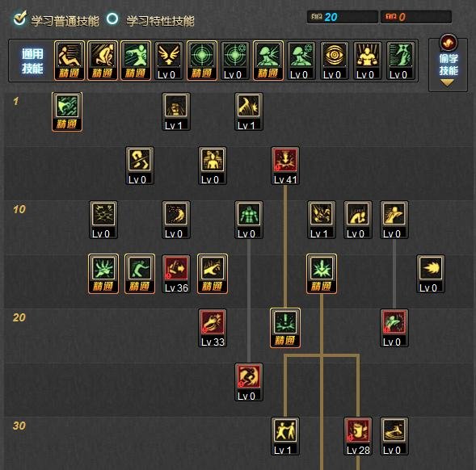This screenshot has width=476, height=470.
Task: Select the level 30 row marker
Action: 19,426
